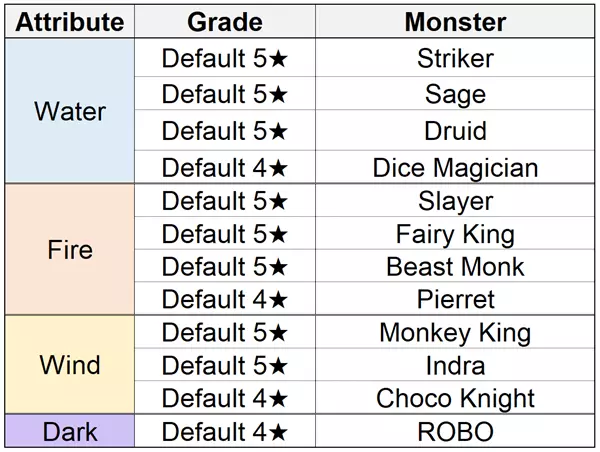Click the Grade column header
This screenshot has width=600, height=452.
coord(225,22)
